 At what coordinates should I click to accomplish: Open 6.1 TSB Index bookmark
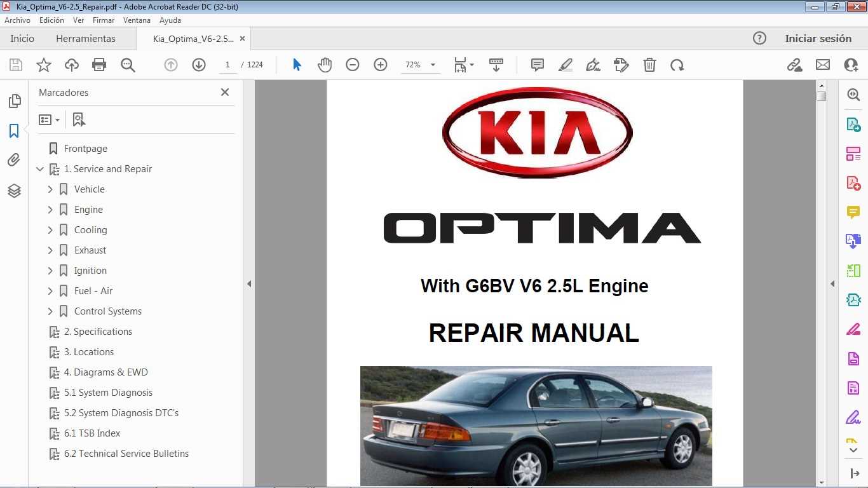coord(92,433)
